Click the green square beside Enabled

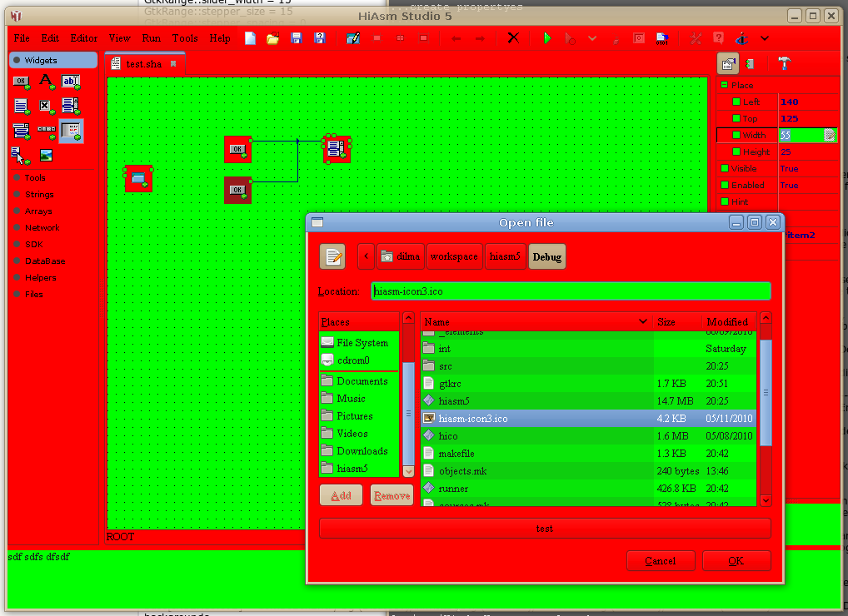point(725,185)
